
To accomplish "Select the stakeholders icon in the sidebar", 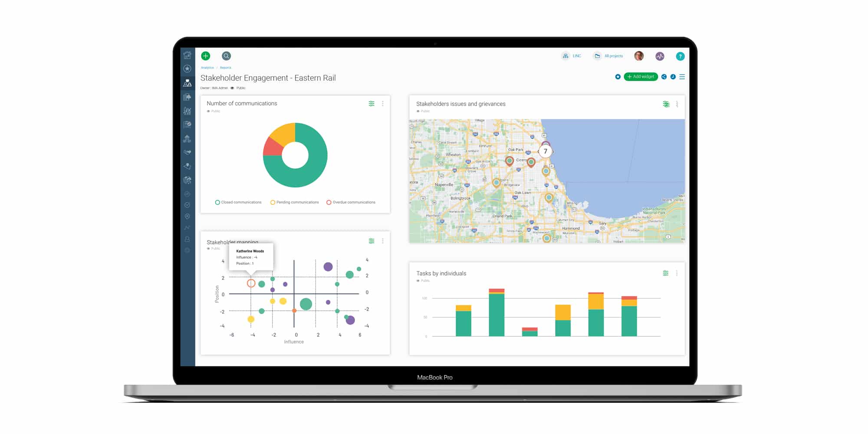I will coord(187,83).
